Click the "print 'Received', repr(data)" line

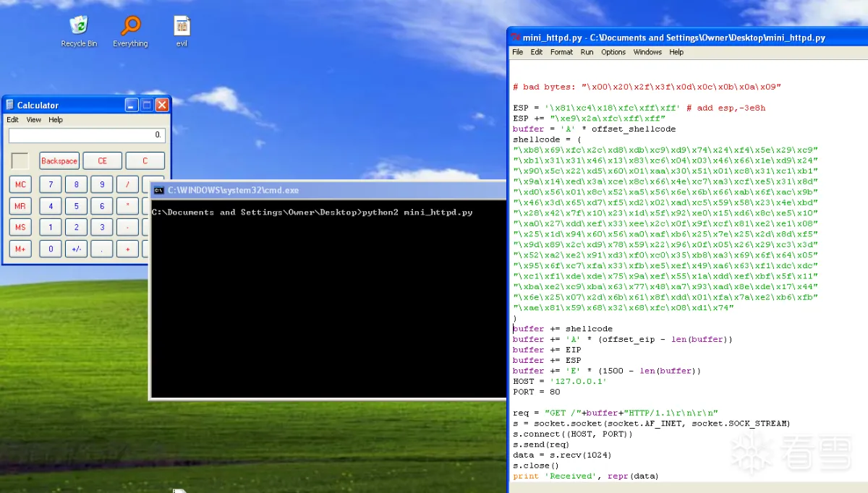[586, 476]
